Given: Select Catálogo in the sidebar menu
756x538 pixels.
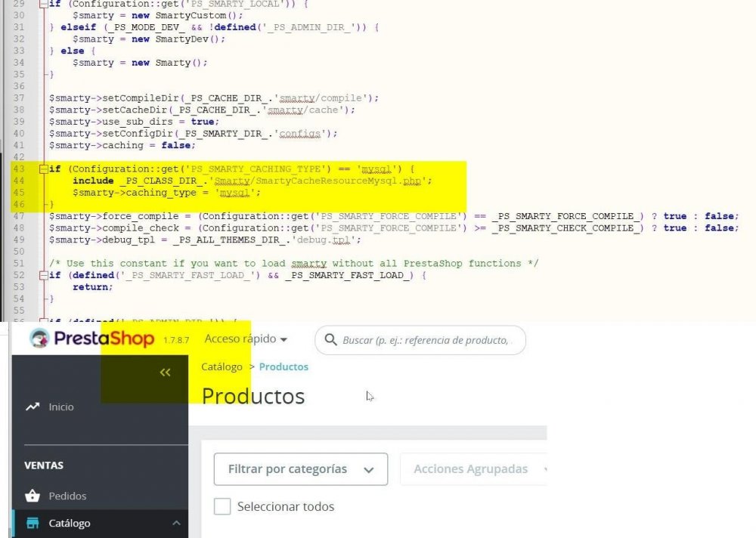Looking at the screenshot, I should pyautogui.click(x=70, y=523).
